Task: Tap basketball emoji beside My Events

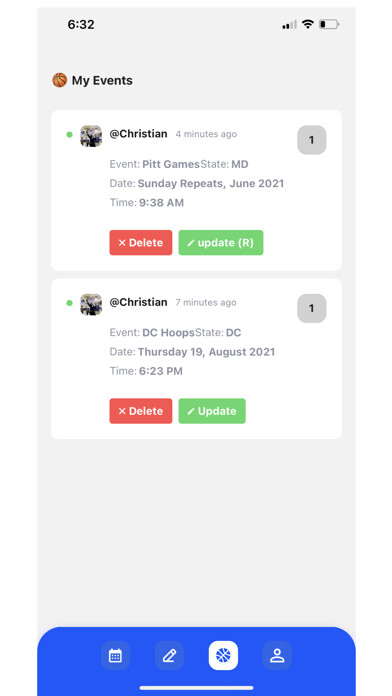Action: coord(59,80)
